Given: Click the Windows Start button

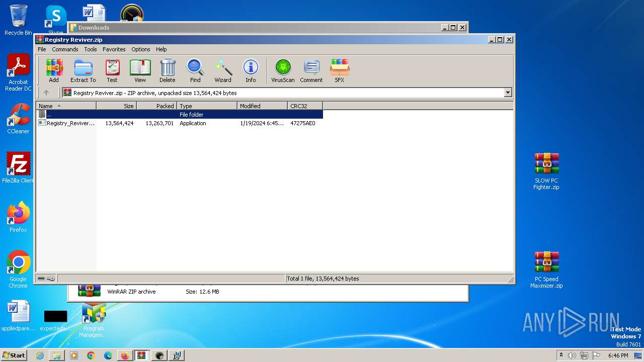Looking at the screenshot, I should tap(14, 355).
